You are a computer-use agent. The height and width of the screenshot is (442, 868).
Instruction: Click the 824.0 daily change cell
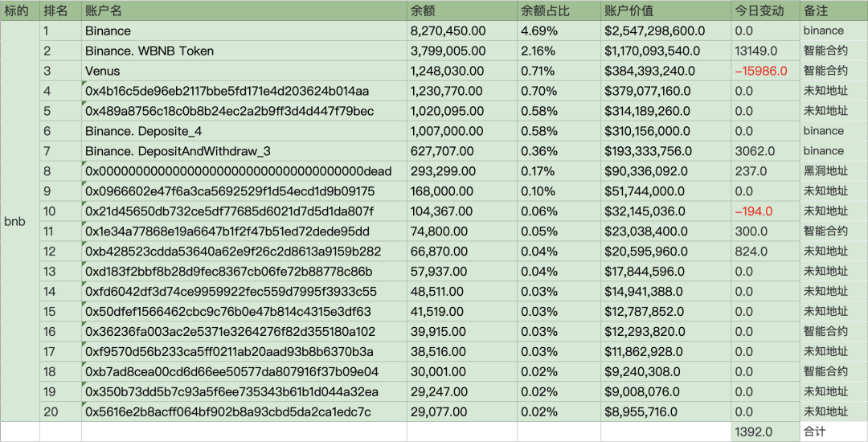click(x=765, y=252)
